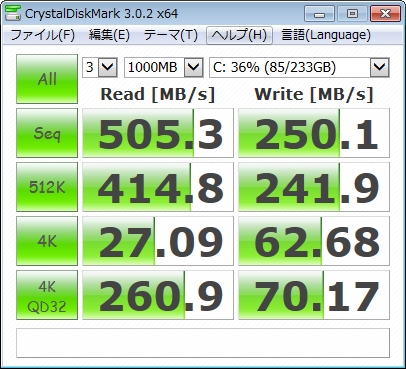Click the Seq write result 250.1
This screenshot has height=369, width=406.
coord(314,133)
